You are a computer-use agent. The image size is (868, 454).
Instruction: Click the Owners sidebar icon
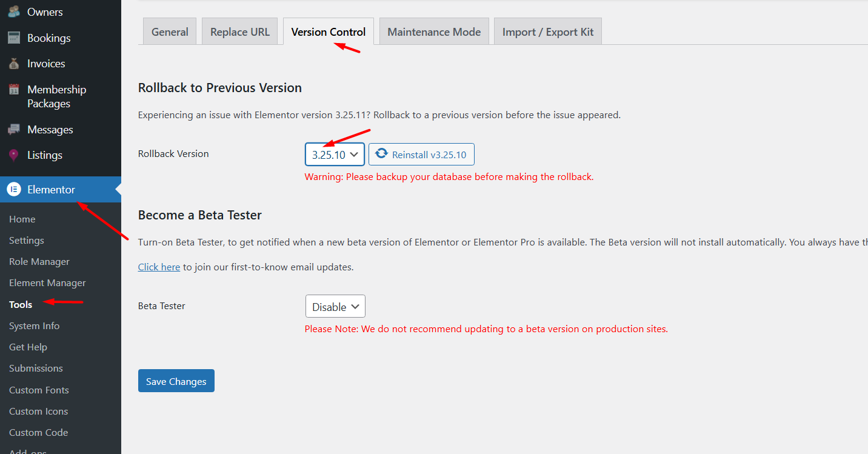pyautogui.click(x=14, y=12)
